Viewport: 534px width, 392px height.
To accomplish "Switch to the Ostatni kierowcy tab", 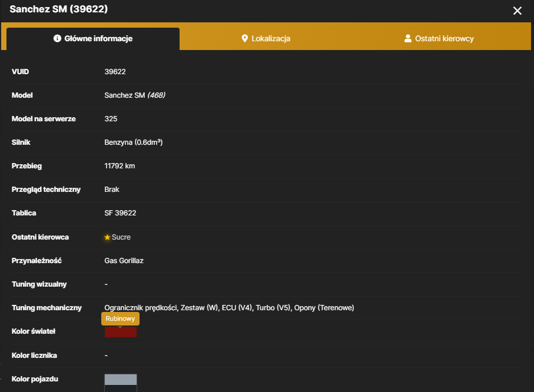I will coord(439,38).
